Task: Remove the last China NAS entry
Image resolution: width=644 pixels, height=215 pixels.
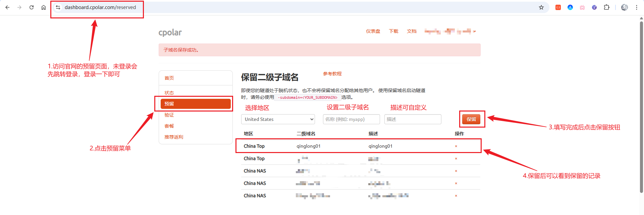Action: (x=456, y=196)
